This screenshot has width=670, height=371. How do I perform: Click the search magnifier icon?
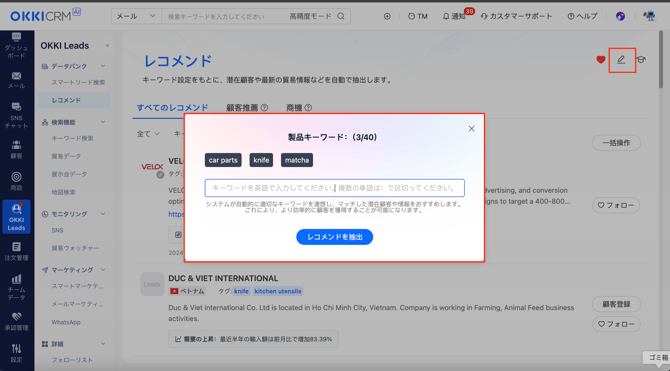341,16
